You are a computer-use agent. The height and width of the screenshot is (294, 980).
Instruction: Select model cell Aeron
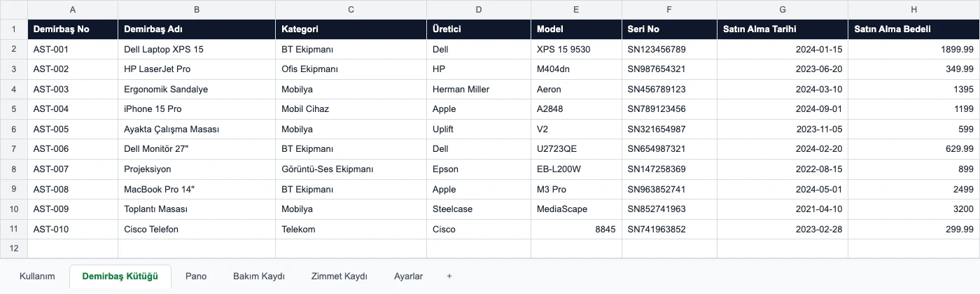tap(576, 90)
